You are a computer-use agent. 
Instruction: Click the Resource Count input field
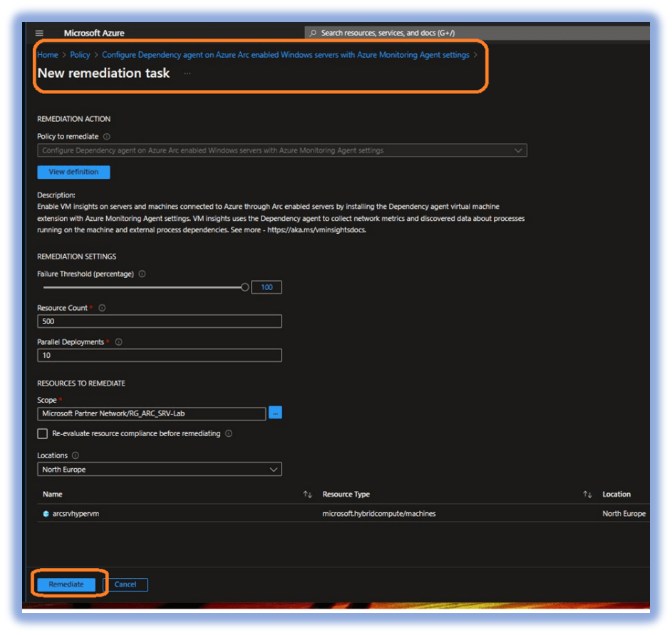pyautogui.click(x=159, y=321)
